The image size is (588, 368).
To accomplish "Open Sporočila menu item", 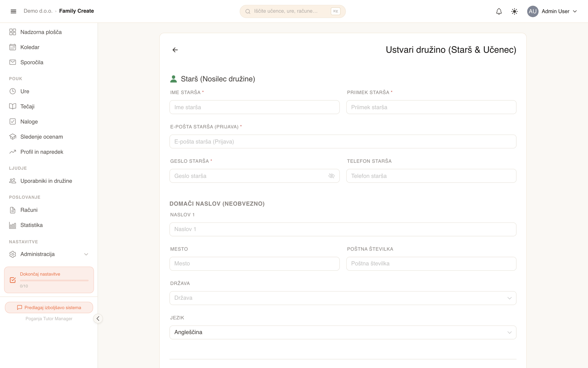I will pos(49,62).
